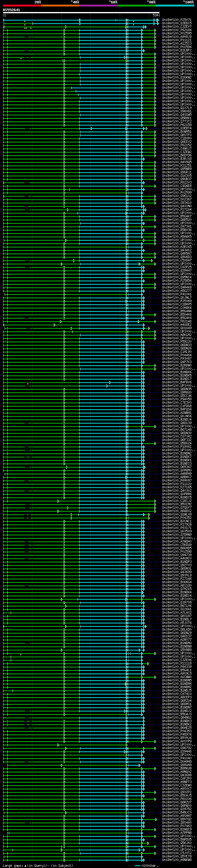Select the UniRef100_A4V9Q5 label
197x868 pixels.
(176, 162)
